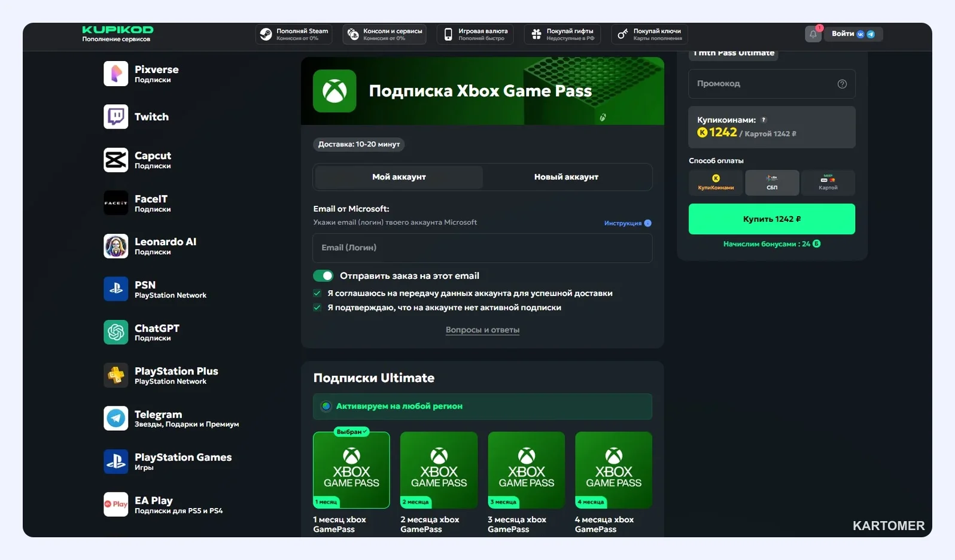Uncheck the account data transfer agreement checkbox
The image size is (955, 560).
[x=317, y=293]
